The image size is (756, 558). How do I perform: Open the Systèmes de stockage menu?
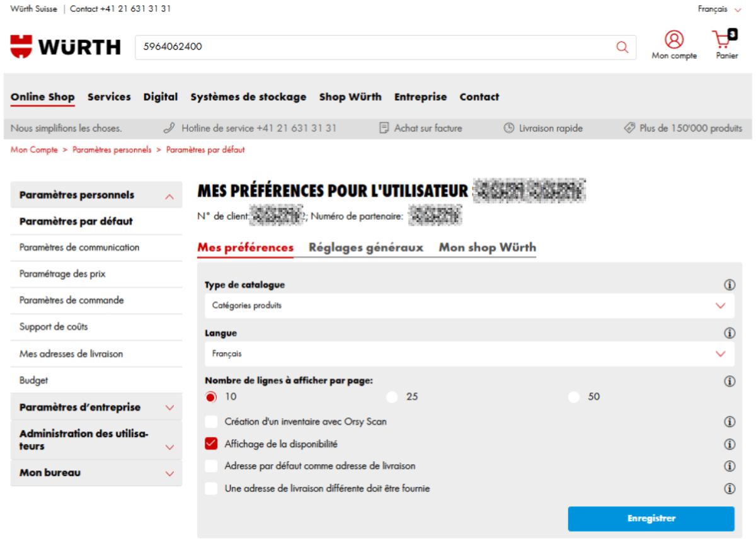point(248,97)
